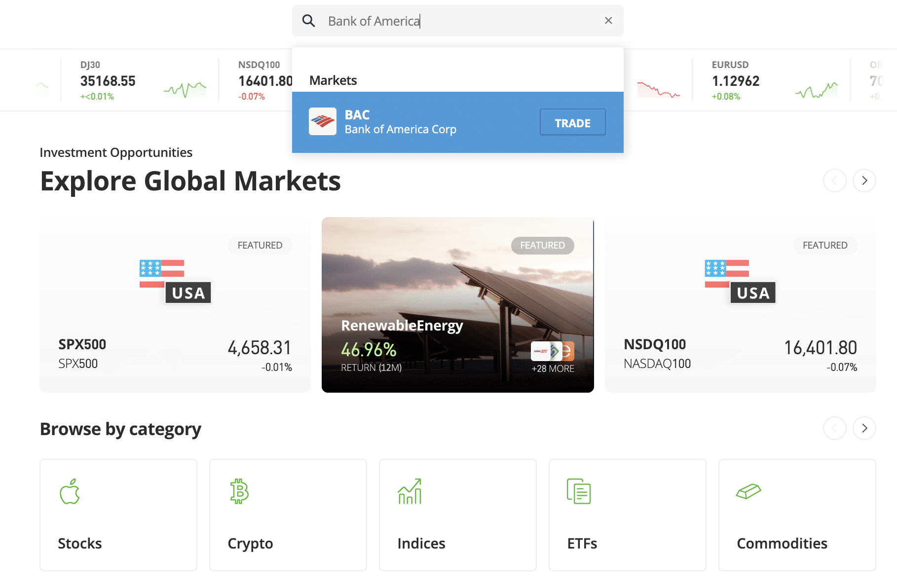Click the magnifying glass search icon

308,21
